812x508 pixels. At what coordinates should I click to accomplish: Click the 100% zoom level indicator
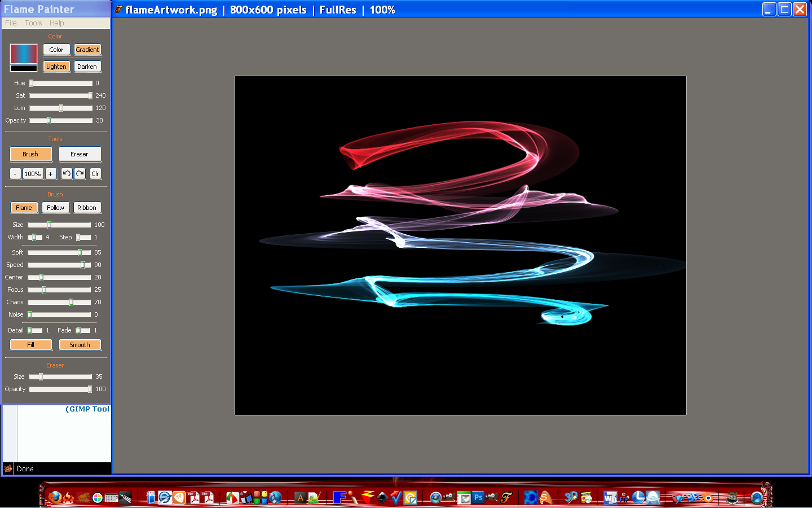tap(32, 173)
